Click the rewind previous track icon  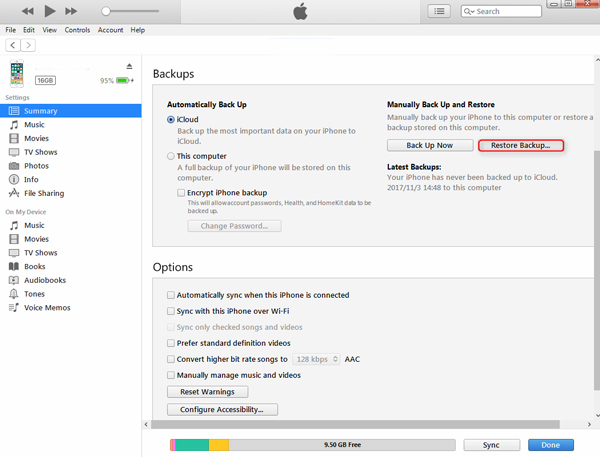(x=28, y=11)
